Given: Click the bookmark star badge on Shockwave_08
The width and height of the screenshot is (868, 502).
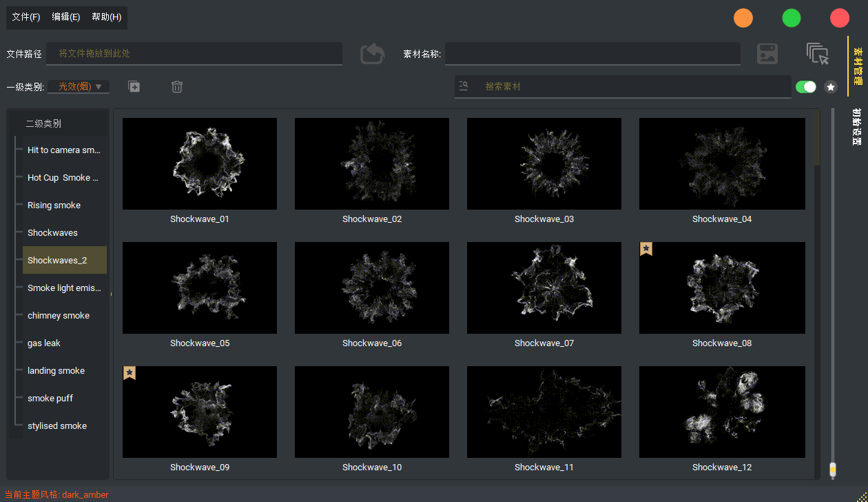Looking at the screenshot, I should pos(646,248).
